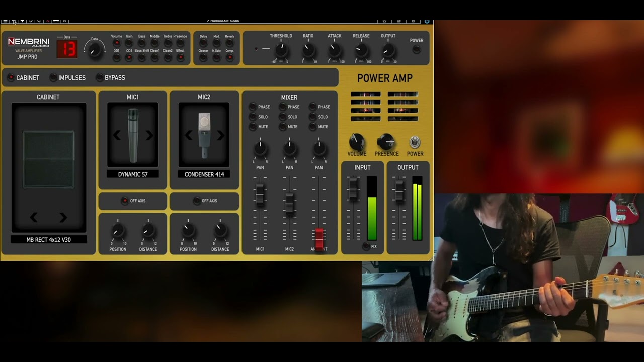Activate the Clean1 channel button
This screenshot has height=362, width=644.
click(154, 58)
